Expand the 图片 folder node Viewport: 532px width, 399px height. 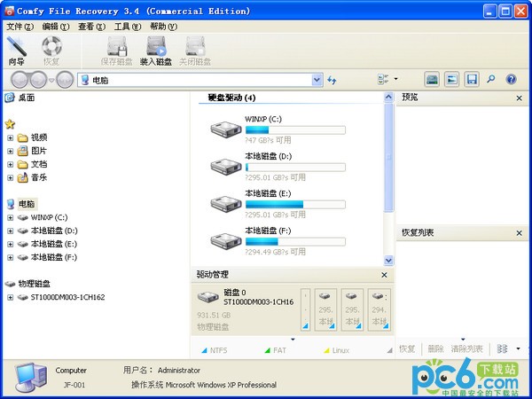coord(10,151)
